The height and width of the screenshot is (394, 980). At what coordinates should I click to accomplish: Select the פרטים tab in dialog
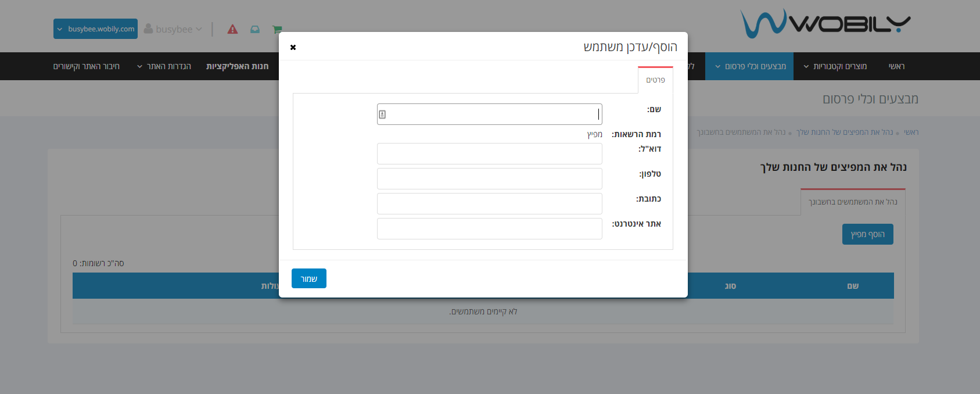tap(655, 80)
